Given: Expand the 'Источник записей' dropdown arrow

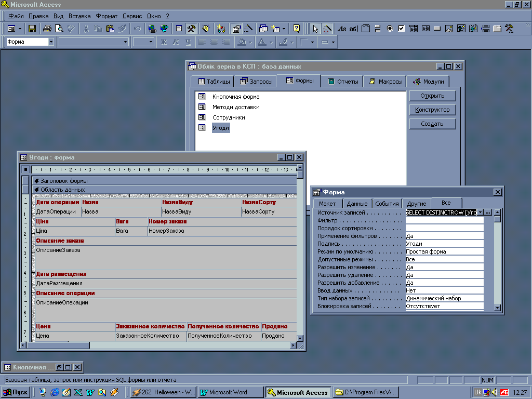Looking at the screenshot, I should pos(480,212).
